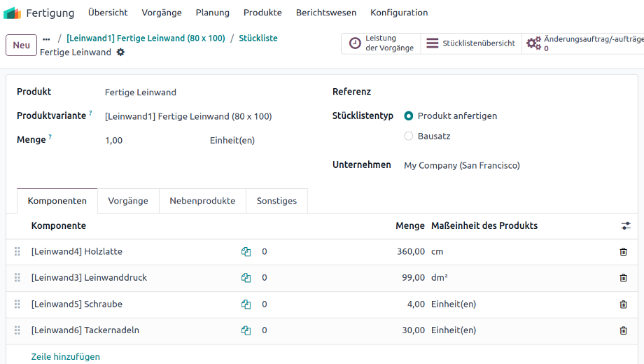
Task: Click the copy attachments icon for Schraube
Action: (x=246, y=304)
